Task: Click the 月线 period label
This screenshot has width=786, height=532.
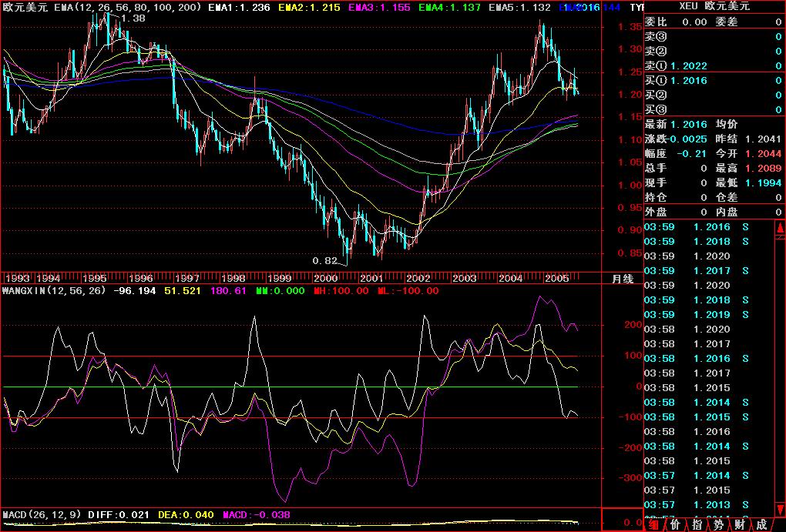Action: click(623, 279)
